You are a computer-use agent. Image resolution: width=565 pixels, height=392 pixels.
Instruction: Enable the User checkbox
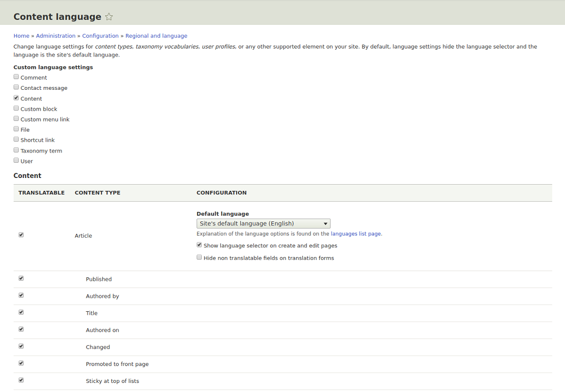pos(16,160)
